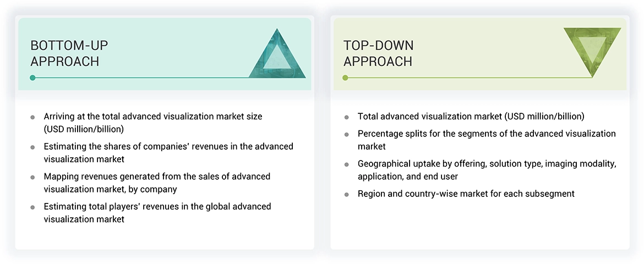Click the bullet beside "Mapping revenues generated"
The image size is (644, 264).
(33, 177)
